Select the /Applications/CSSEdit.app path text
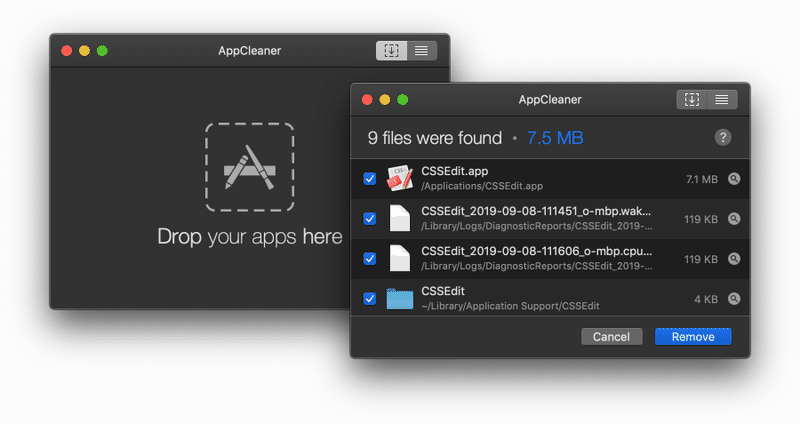This screenshot has height=424, width=800. pos(482,186)
